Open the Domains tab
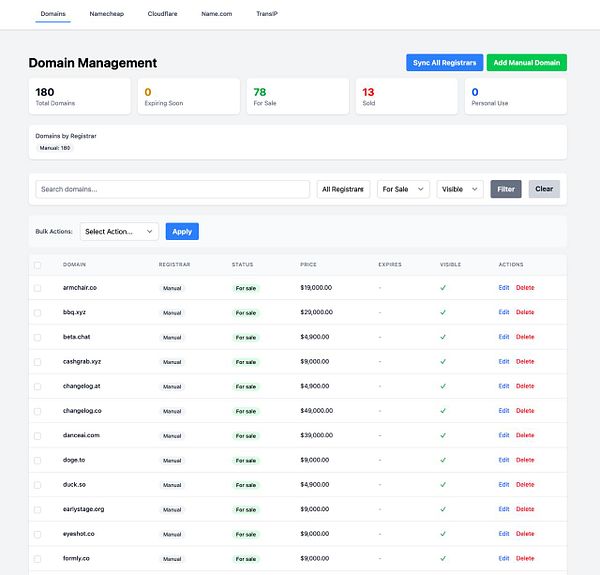The height and width of the screenshot is (575, 600). 53,14
